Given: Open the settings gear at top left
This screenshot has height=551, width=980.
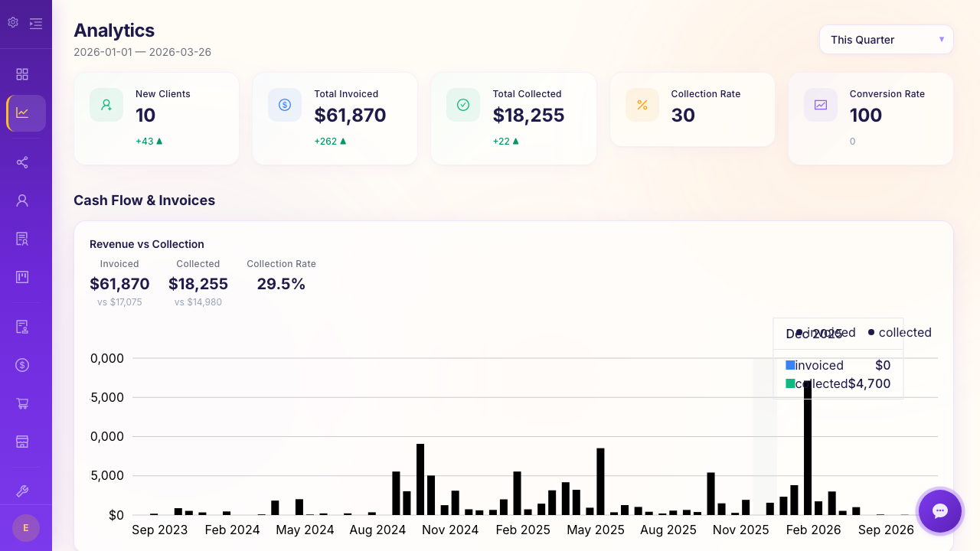Looking at the screenshot, I should pyautogui.click(x=12, y=23).
